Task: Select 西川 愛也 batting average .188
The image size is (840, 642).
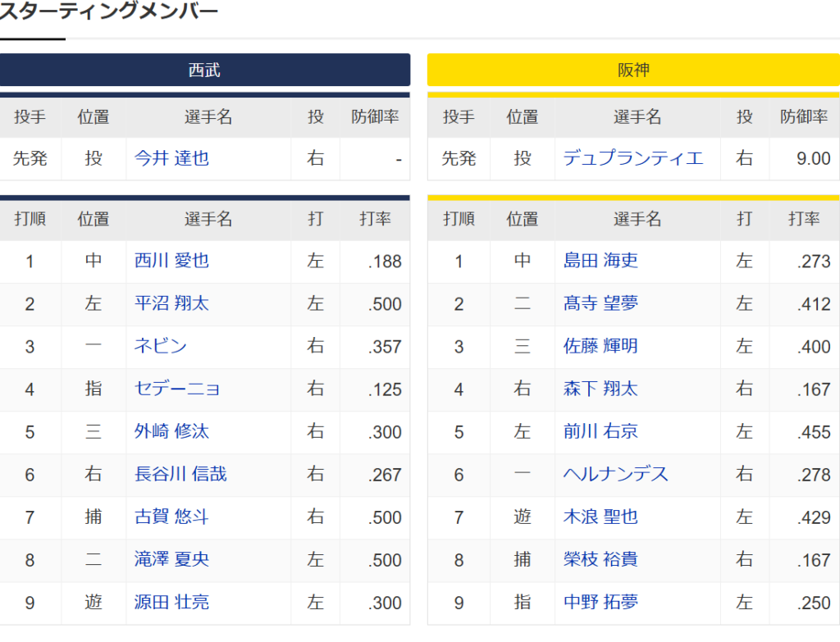Action: click(x=385, y=262)
